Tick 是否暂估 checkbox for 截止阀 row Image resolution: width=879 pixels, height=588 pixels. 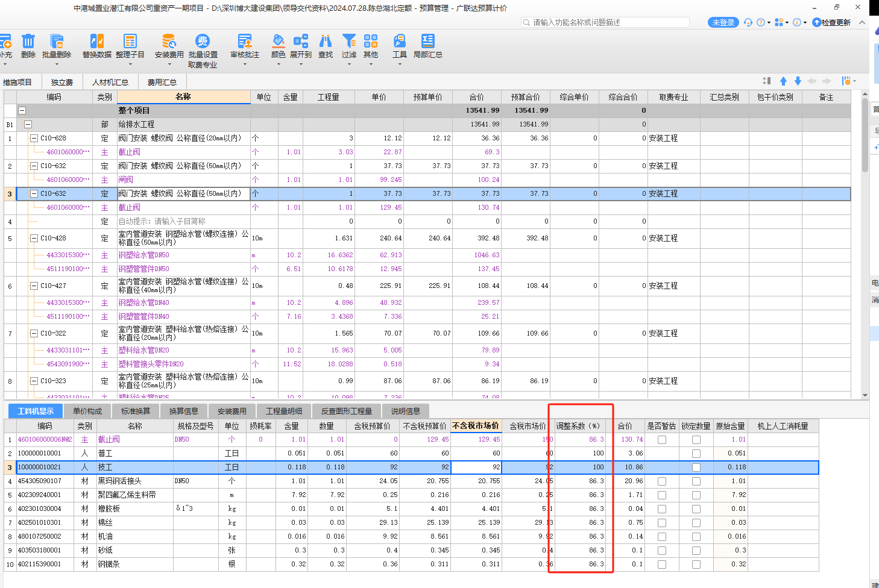click(x=662, y=440)
